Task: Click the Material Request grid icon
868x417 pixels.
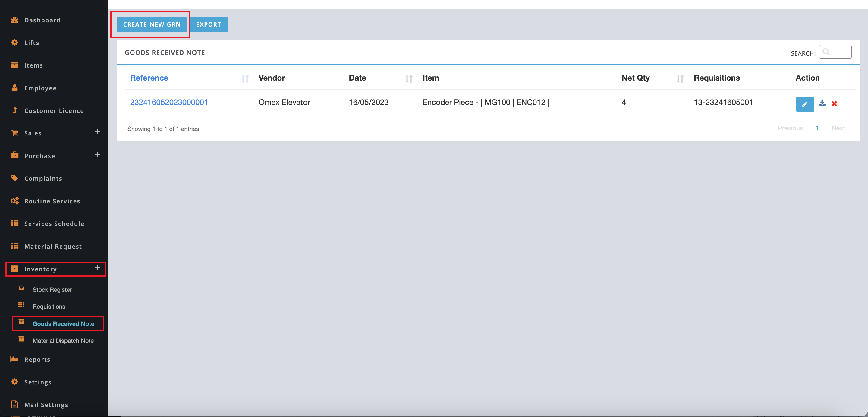Action: [14, 246]
